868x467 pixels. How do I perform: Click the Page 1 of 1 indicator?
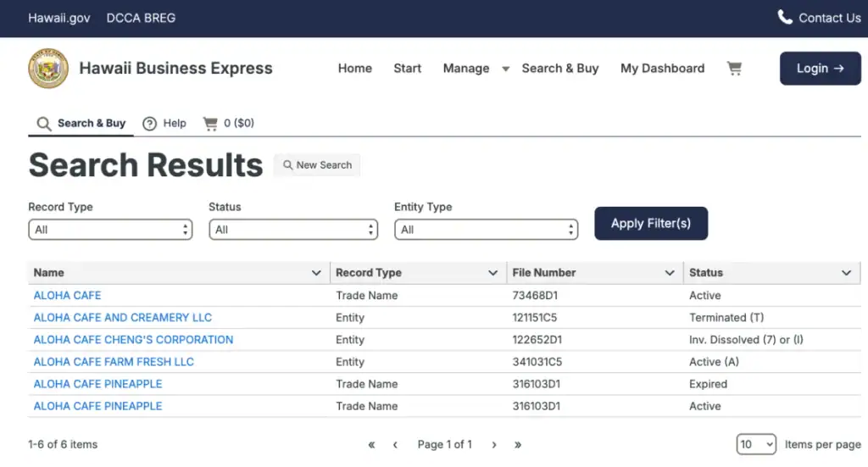coord(444,444)
